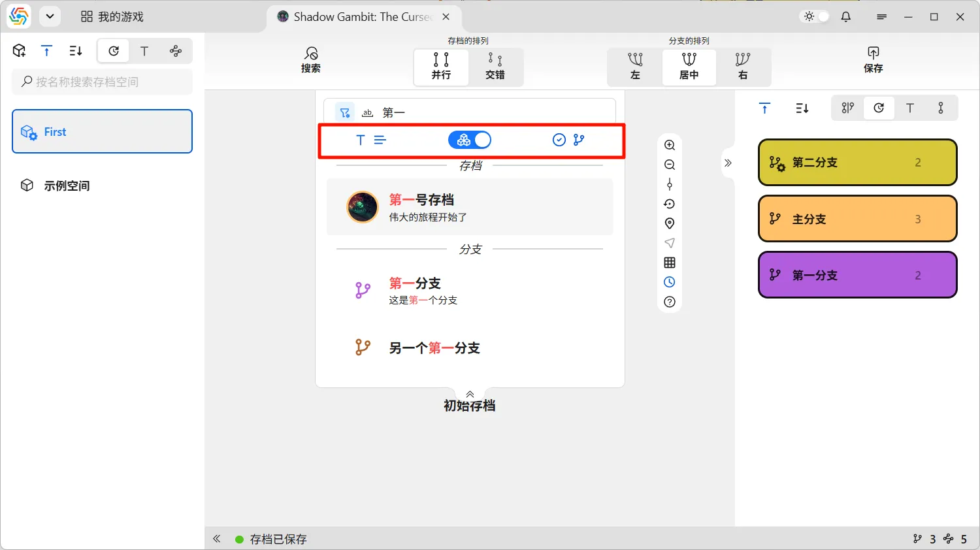Click the location pin icon
This screenshot has height=550, width=980.
pos(670,223)
